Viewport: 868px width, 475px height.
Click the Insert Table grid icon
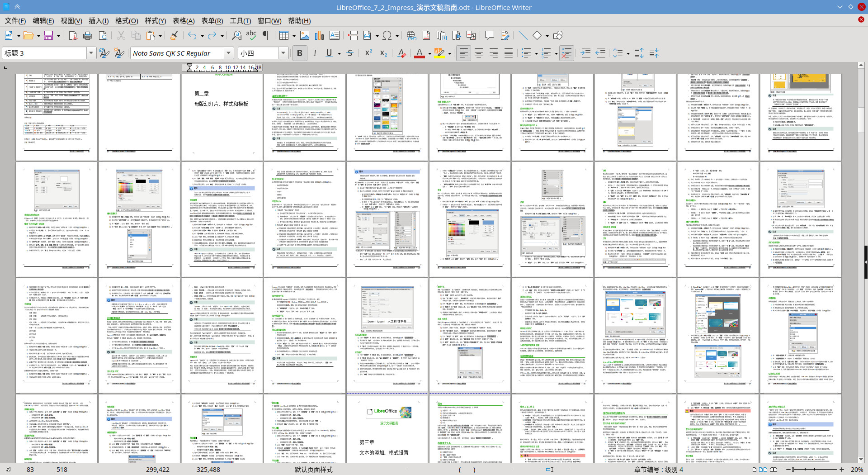[284, 35]
